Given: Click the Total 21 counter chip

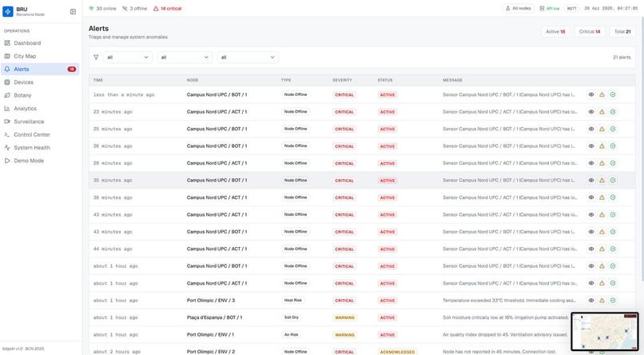Looking at the screenshot, I should click(x=622, y=32).
